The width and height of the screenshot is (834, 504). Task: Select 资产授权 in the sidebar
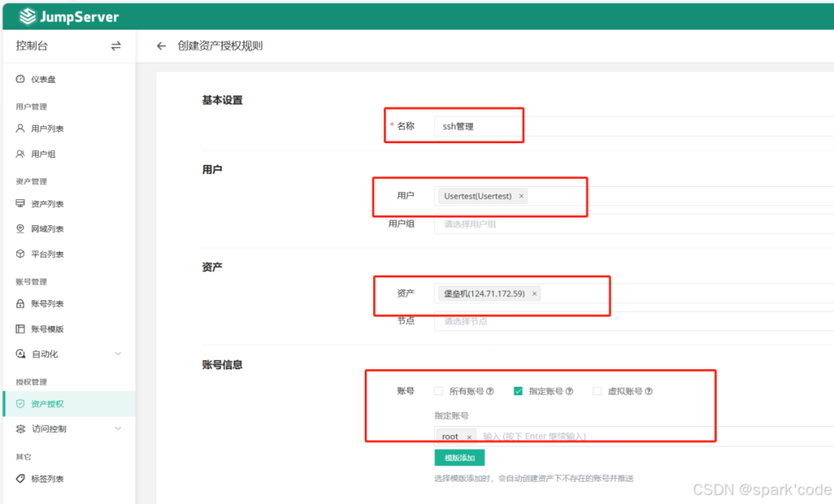pos(69,404)
